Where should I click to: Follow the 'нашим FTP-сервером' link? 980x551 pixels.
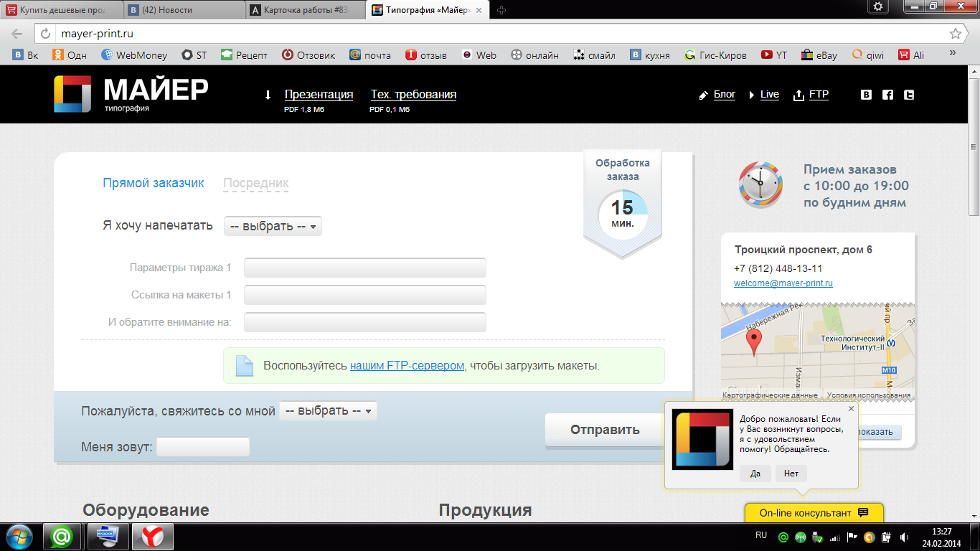click(x=407, y=365)
